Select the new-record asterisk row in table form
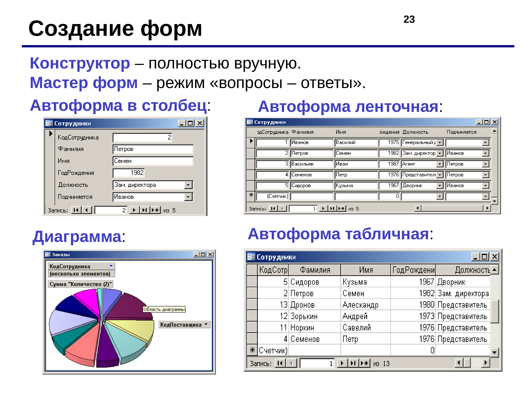 252,350
